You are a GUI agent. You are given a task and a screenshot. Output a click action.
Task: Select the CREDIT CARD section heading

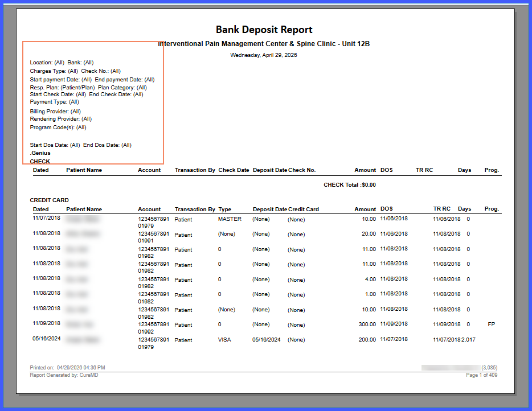click(x=49, y=200)
